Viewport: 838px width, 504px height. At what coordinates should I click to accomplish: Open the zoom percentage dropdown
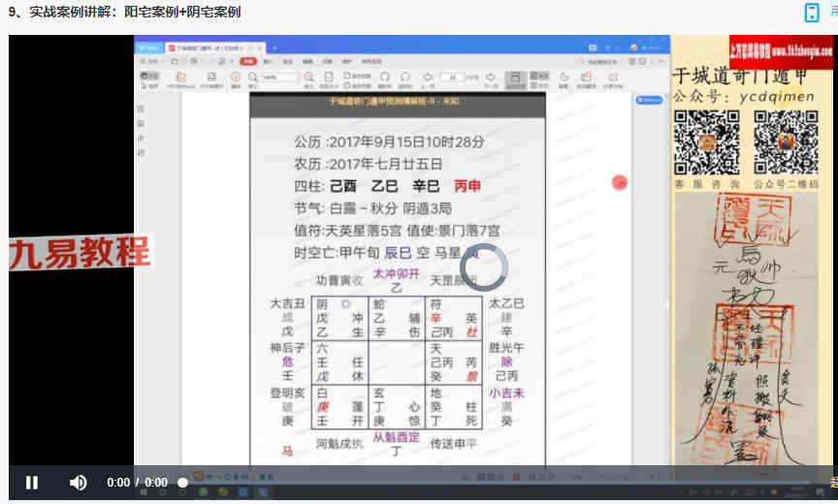click(279, 78)
